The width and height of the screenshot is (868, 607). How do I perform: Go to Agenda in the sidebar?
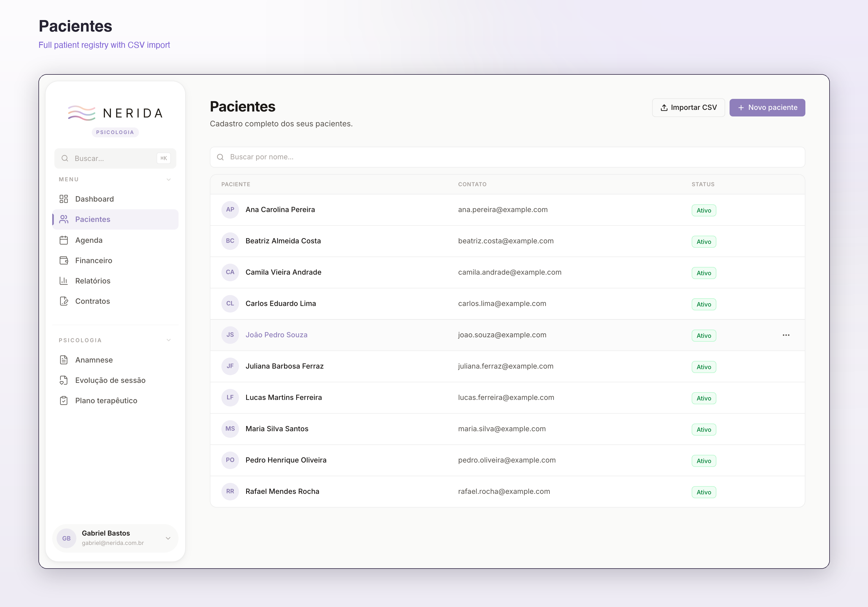tap(115, 240)
